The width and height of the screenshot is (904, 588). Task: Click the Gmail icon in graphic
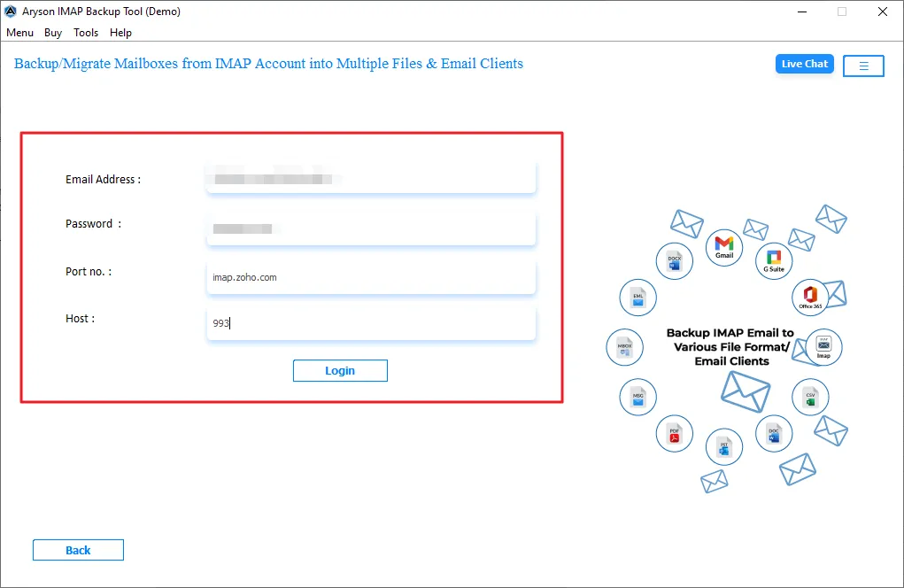coord(724,247)
